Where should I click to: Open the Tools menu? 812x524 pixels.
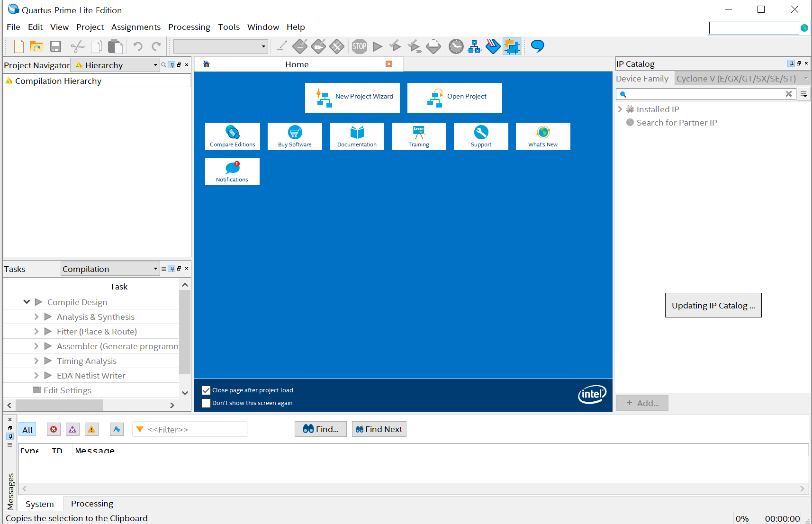229,27
